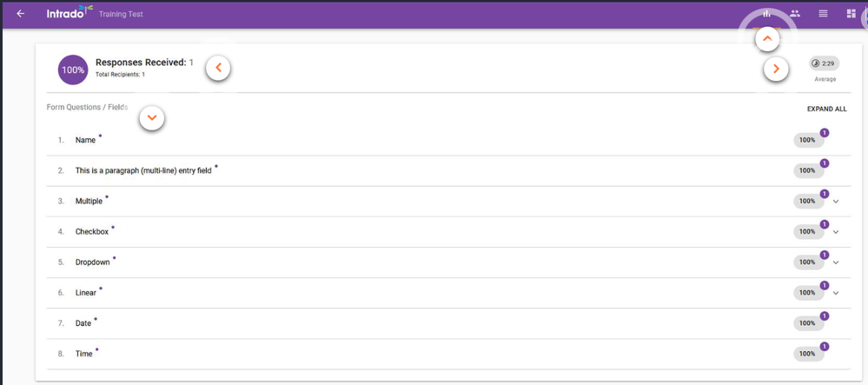Open the dashboard grid view
This screenshot has height=385, width=868.
click(851, 14)
